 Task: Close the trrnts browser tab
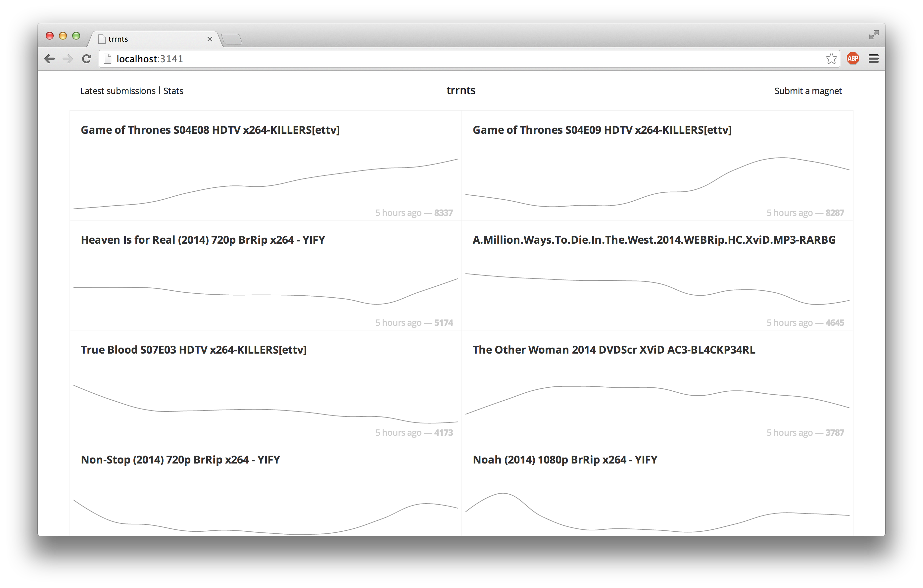210,39
